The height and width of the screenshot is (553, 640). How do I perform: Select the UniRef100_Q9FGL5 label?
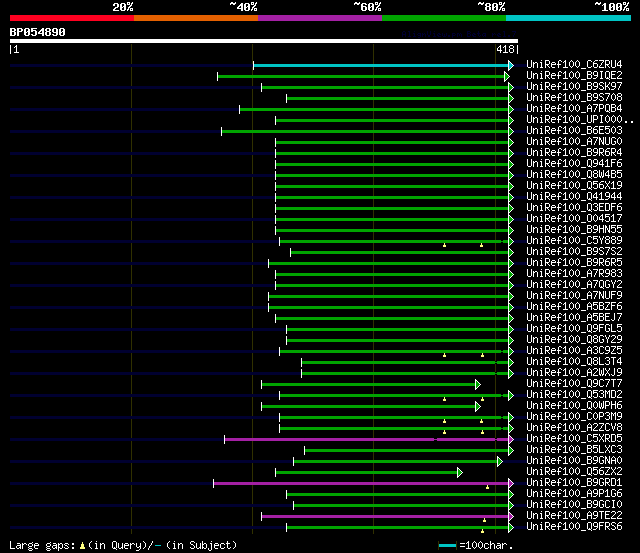pyautogui.click(x=574, y=329)
